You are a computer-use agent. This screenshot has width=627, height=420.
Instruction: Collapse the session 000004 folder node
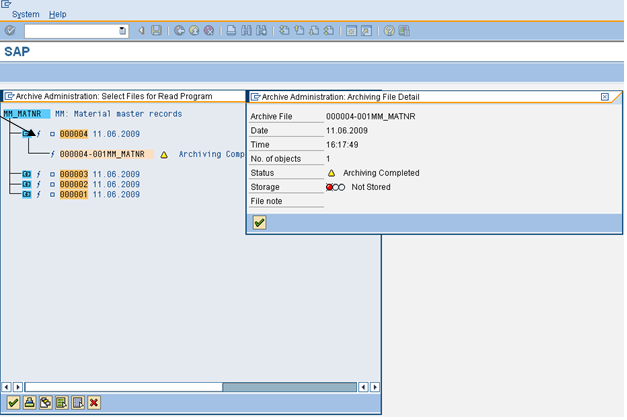pyautogui.click(x=26, y=134)
